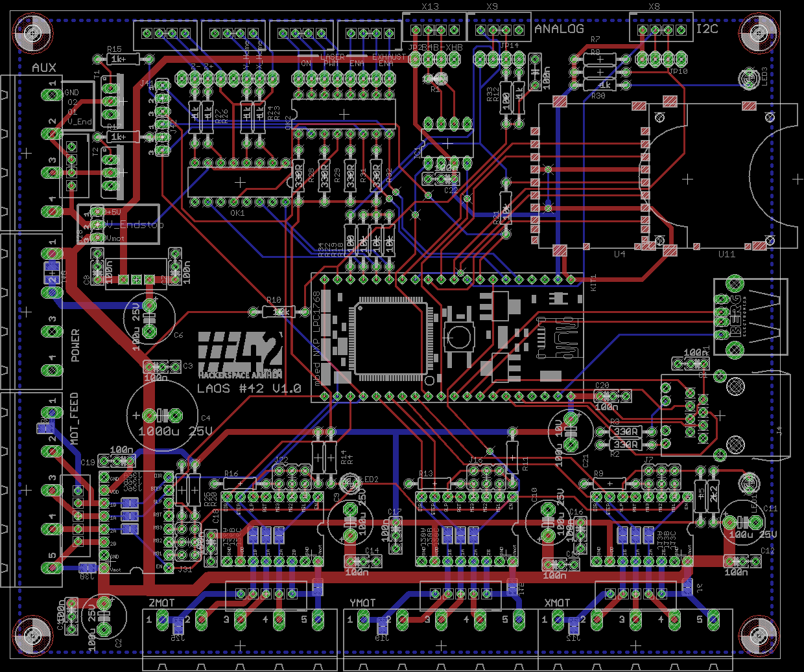
Task: Select the LED2 component
Action: [349, 482]
